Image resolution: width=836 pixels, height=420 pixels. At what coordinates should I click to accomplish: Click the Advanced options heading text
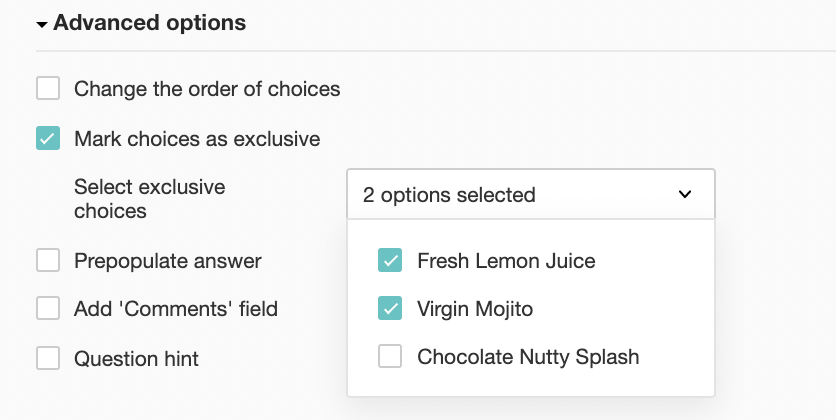coord(150,23)
